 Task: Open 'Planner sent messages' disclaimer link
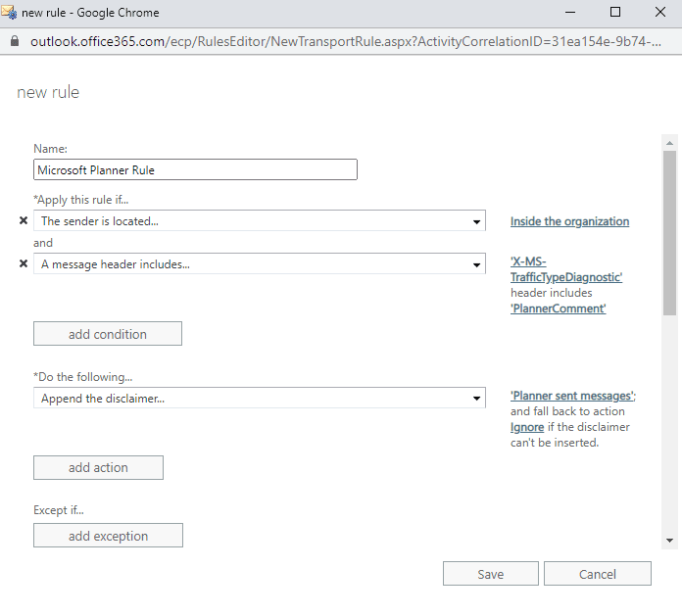pyautogui.click(x=571, y=396)
